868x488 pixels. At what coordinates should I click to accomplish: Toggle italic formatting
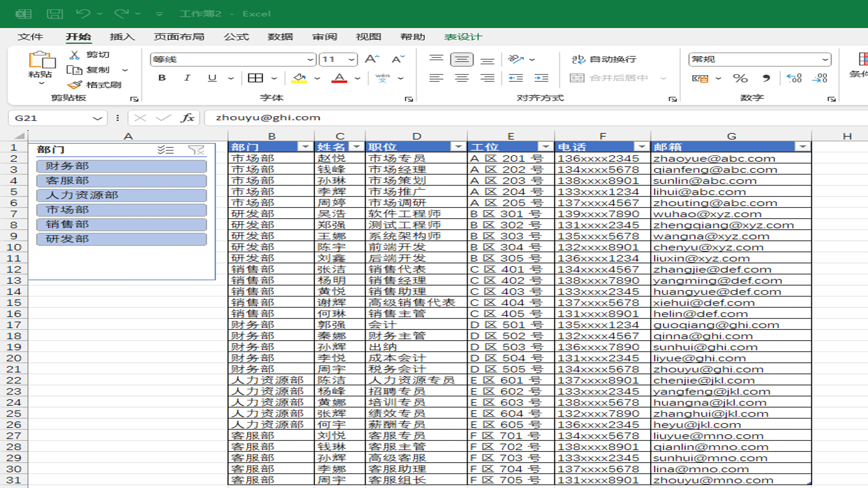click(187, 78)
